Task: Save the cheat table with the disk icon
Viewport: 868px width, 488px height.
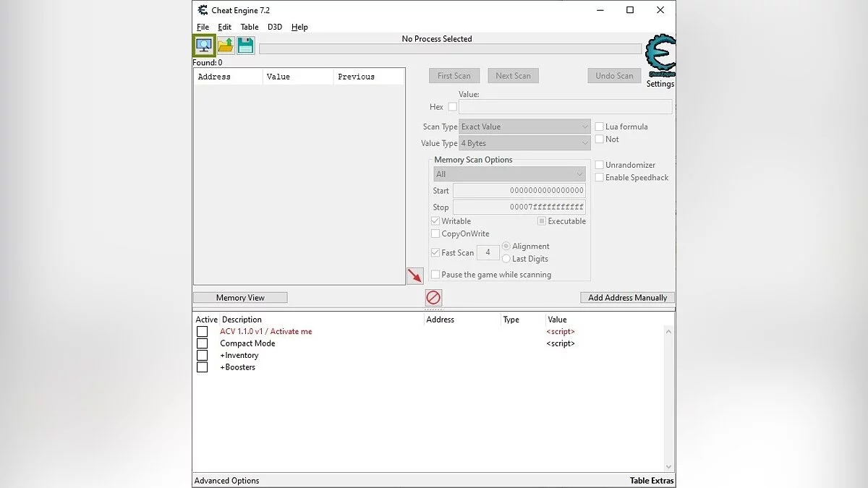Action: (x=245, y=45)
